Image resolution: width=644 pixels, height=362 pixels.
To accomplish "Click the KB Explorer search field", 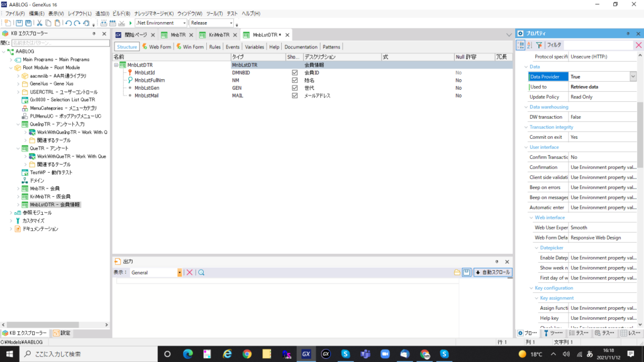I will [x=60, y=43].
